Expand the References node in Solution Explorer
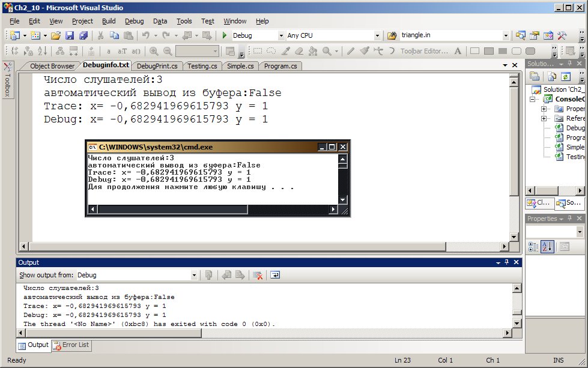This screenshot has height=368, width=588. 544,118
